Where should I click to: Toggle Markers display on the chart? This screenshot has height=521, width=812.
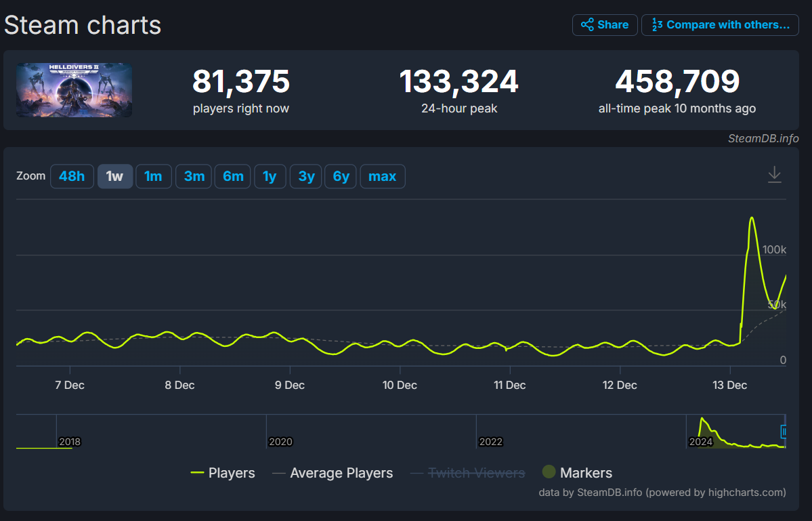(x=586, y=472)
